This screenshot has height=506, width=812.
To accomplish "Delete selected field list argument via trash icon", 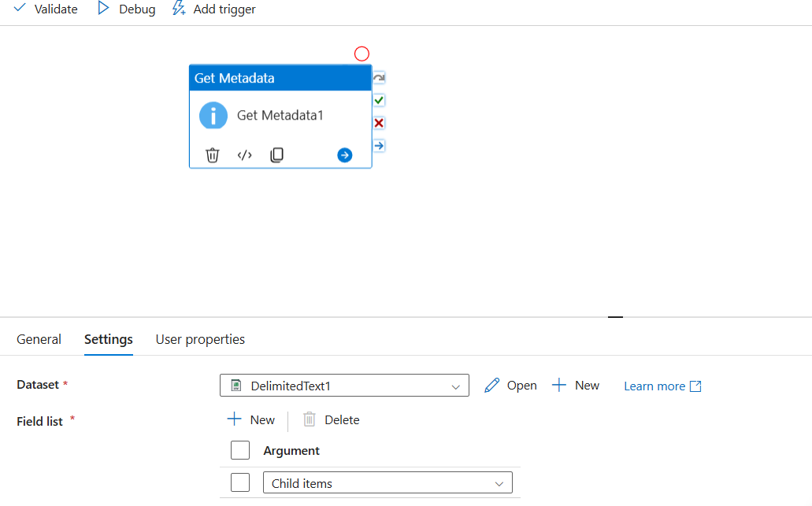I will pos(331,419).
